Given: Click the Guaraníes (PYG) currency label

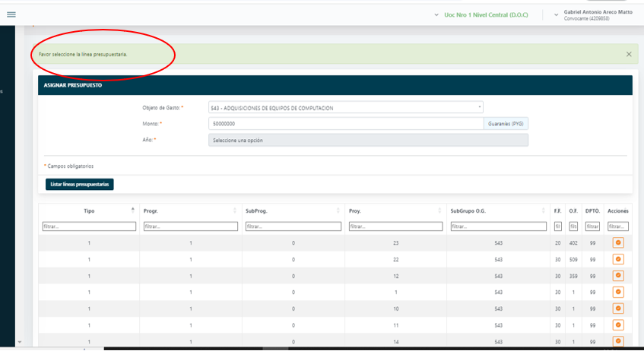Looking at the screenshot, I should point(506,124).
